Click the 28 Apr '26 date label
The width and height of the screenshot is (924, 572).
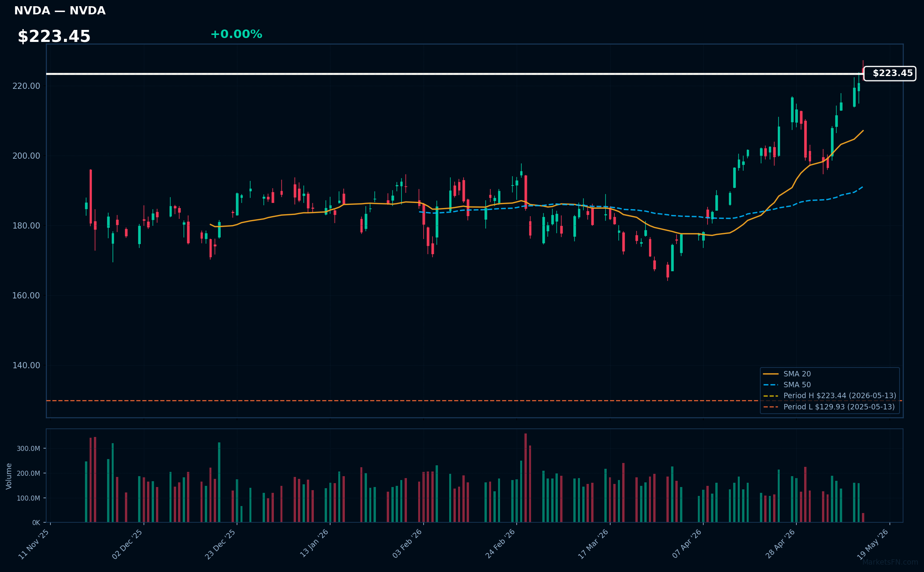pos(780,544)
